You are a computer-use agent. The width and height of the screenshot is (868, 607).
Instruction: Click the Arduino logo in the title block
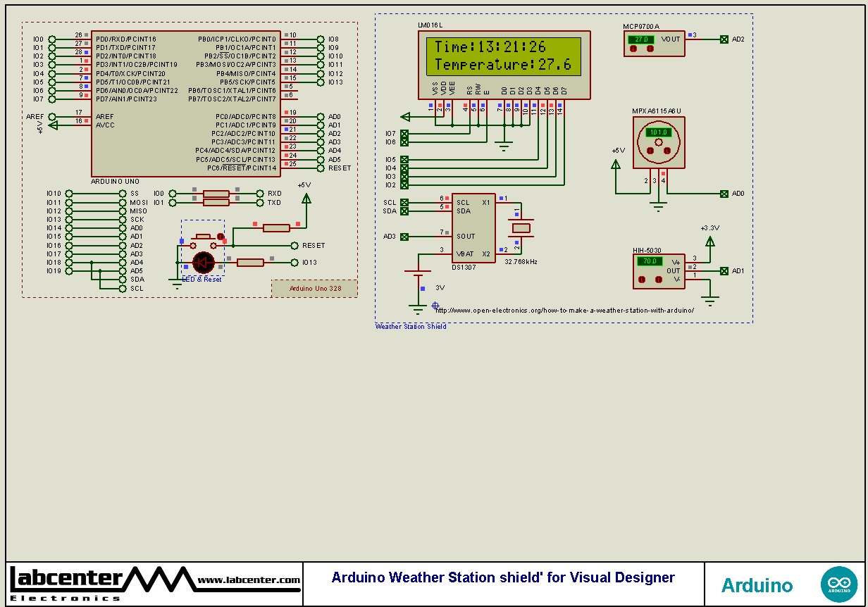click(x=839, y=584)
